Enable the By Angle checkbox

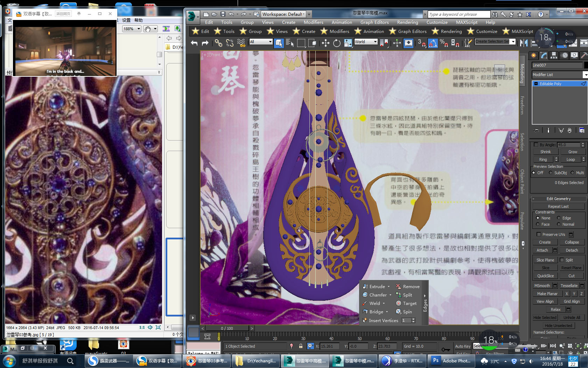536,144
